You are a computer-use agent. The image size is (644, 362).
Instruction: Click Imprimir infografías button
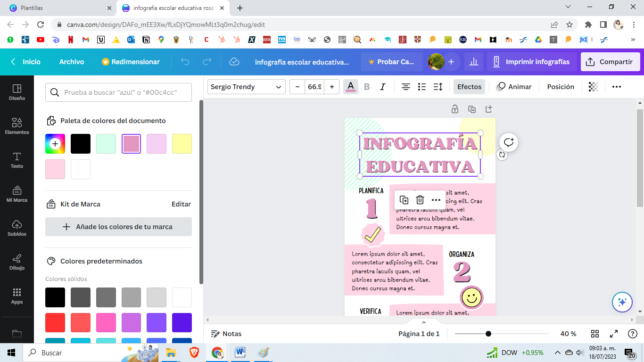click(531, 62)
